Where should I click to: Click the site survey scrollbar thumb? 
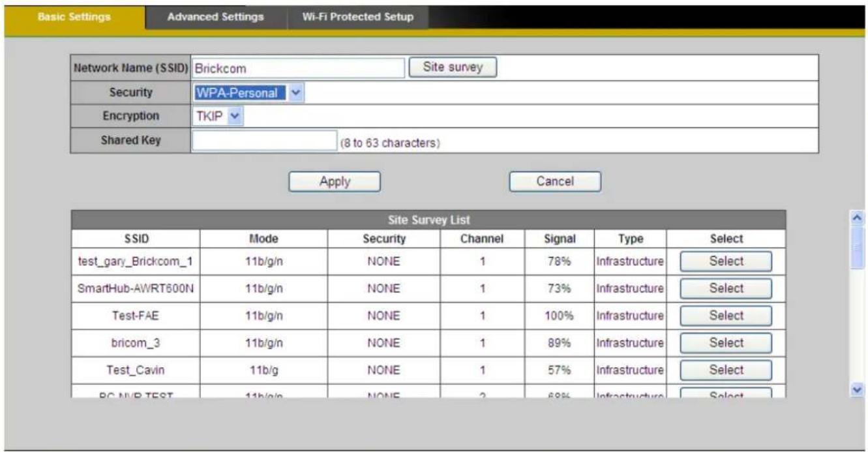(858, 247)
